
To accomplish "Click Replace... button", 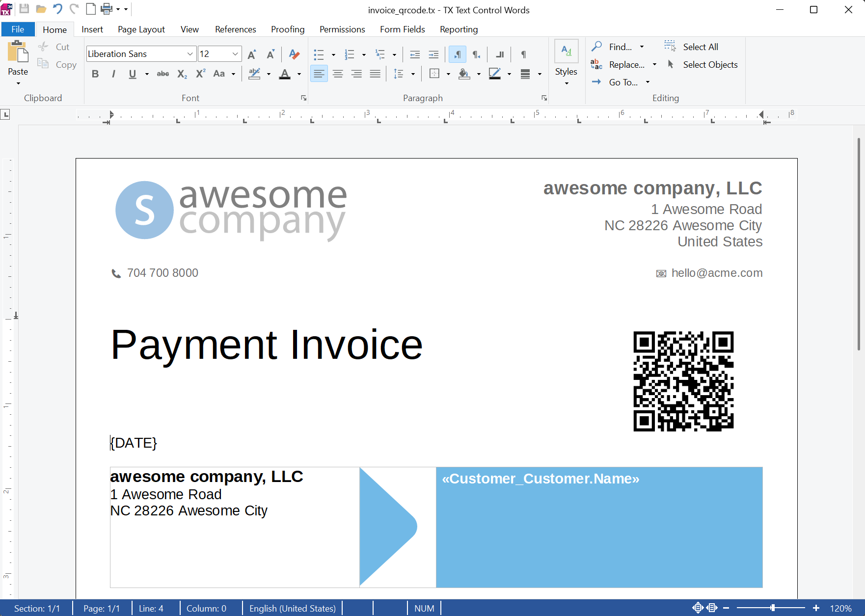I will point(618,64).
